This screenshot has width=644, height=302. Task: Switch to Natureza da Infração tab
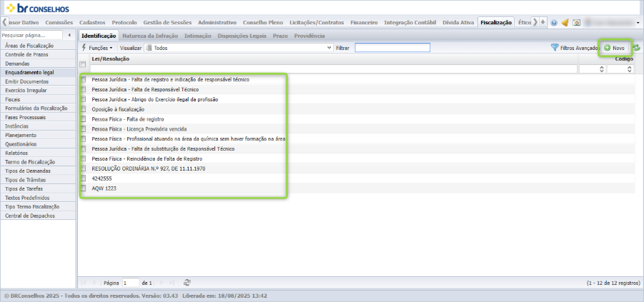pyautogui.click(x=150, y=36)
